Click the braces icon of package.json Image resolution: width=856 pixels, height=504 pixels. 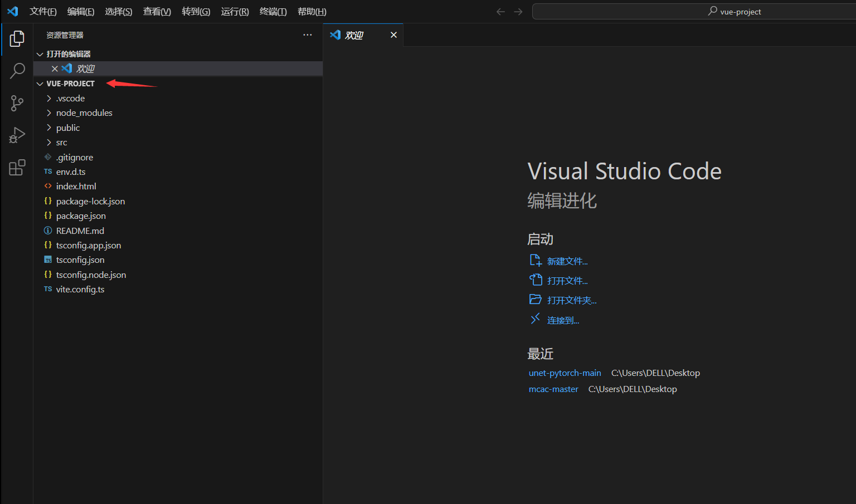click(x=48, y=216)
